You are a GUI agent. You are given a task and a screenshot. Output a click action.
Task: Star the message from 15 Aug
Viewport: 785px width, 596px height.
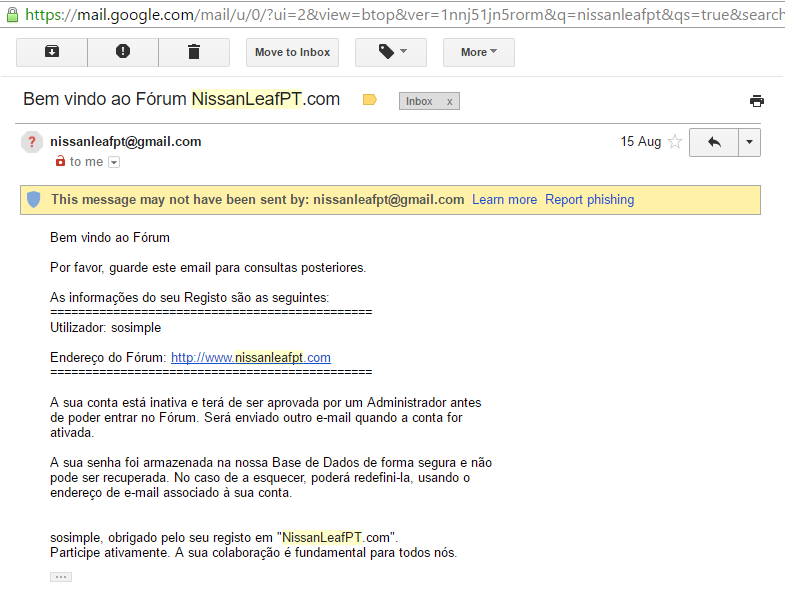click(x=675, y=142)
